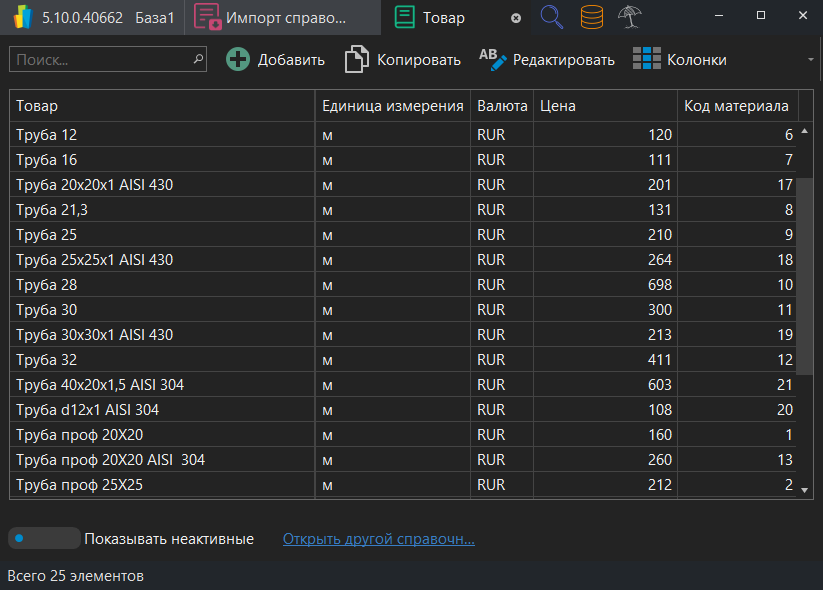
Task: Open the Columns grid icon
Action: pyautogui.click(x=647, y=59)
